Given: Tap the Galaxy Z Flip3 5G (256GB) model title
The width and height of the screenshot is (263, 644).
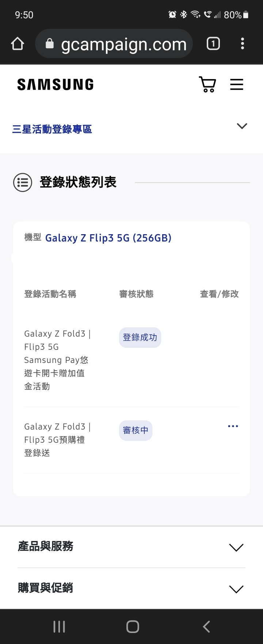Looking at the screenshot, I should point(108,238).
